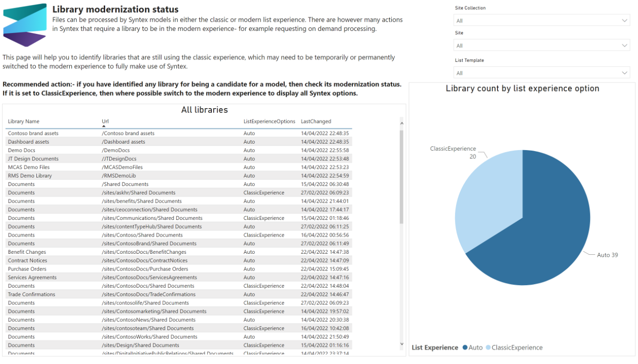Click the 'Library modernization status' heading
Image resolution: width=638 pixels, height=364 pixels.
tap(115, 10)
